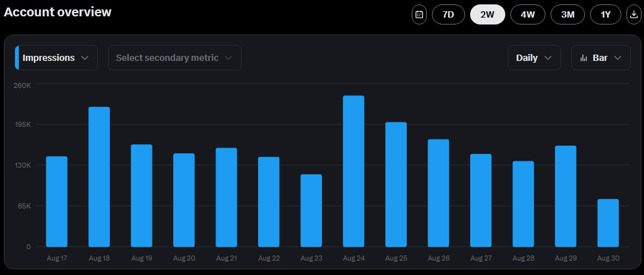Click the Aug 25 bar
The image size is (644, 275).
[396, 185]
